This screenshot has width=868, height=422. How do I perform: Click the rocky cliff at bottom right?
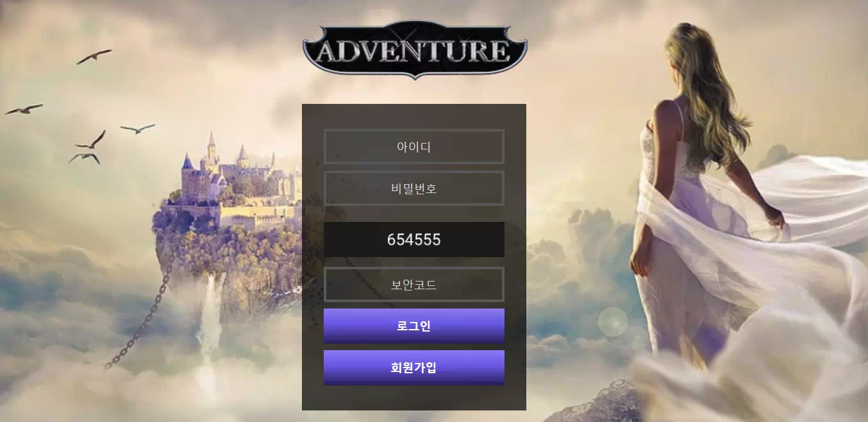point(603,403)
